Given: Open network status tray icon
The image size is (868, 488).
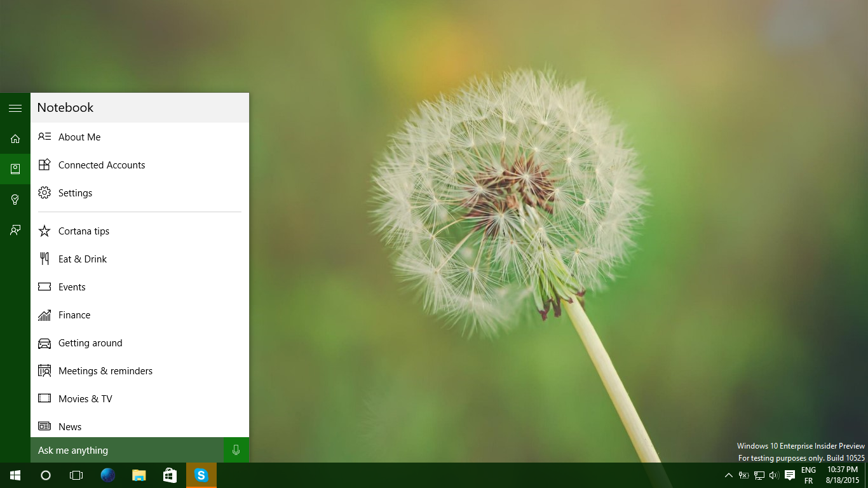Looking at the screenshot, I should pyautogui.click(x=759, y=475).
